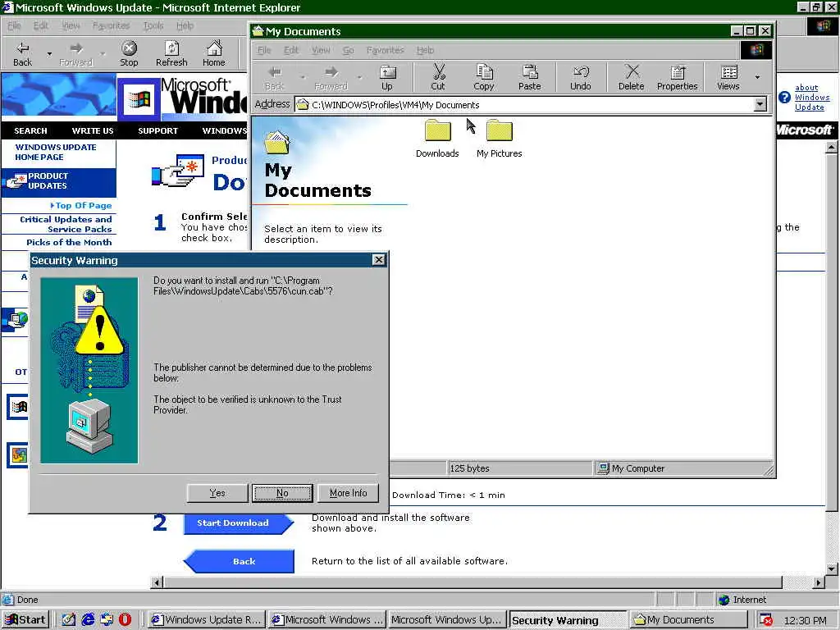
Task: Click Product Updates in the sidebar
Action: tap(58, 181)
